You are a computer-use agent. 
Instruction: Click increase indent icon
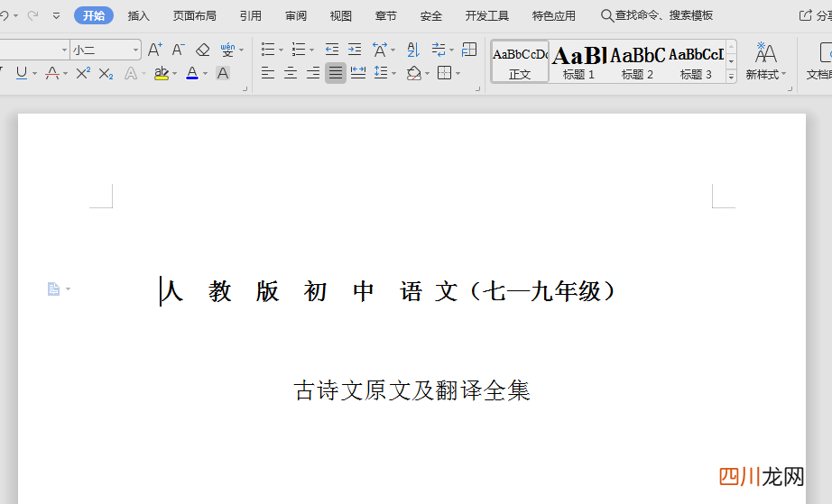[355, 50]
